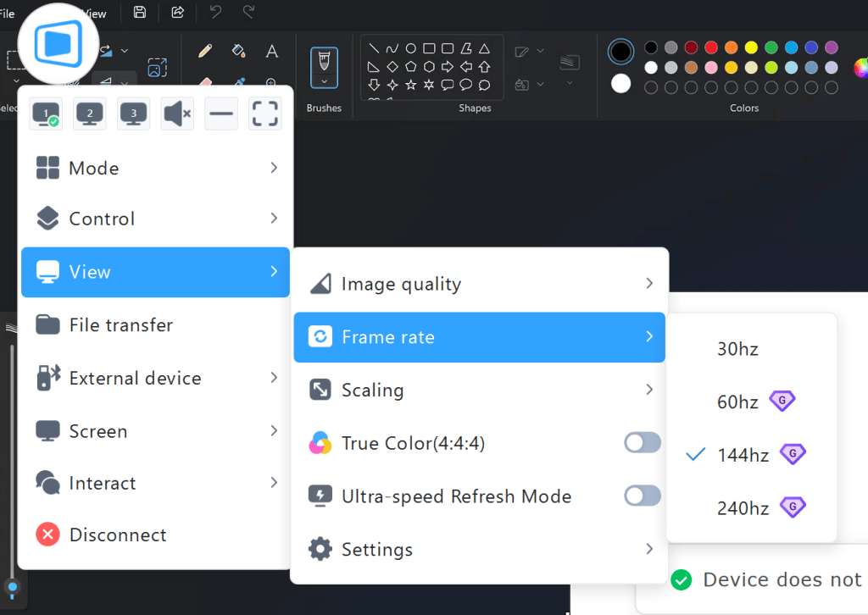Open File transfer
This screenshot has width=868, height=615.
pyautogui.click(x=156, y=325)
